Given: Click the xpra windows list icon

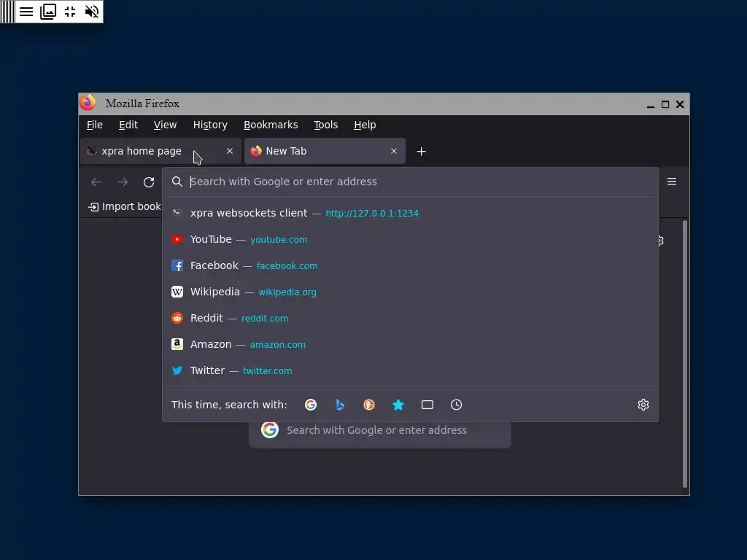Looking at the screenshot, I should click(48, 12).
